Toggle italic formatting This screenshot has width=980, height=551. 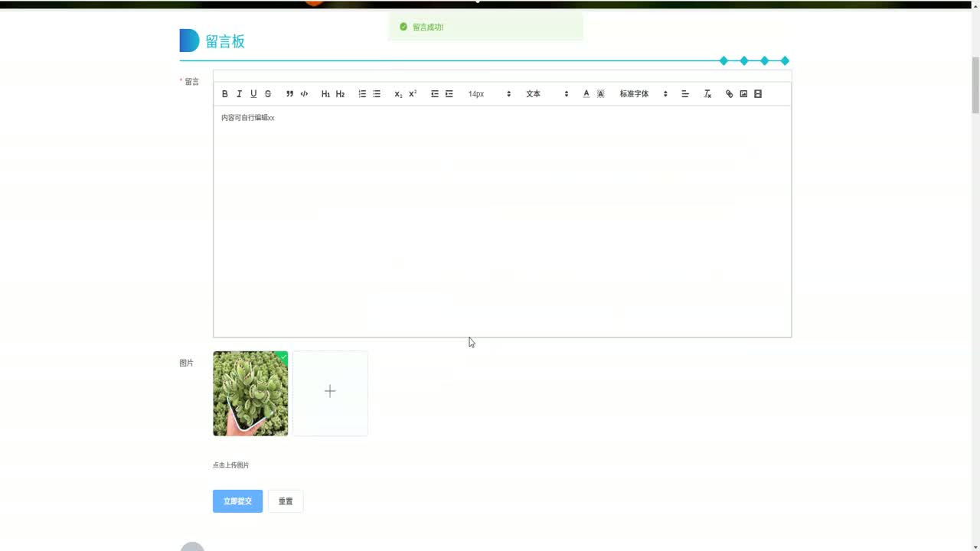239,94
